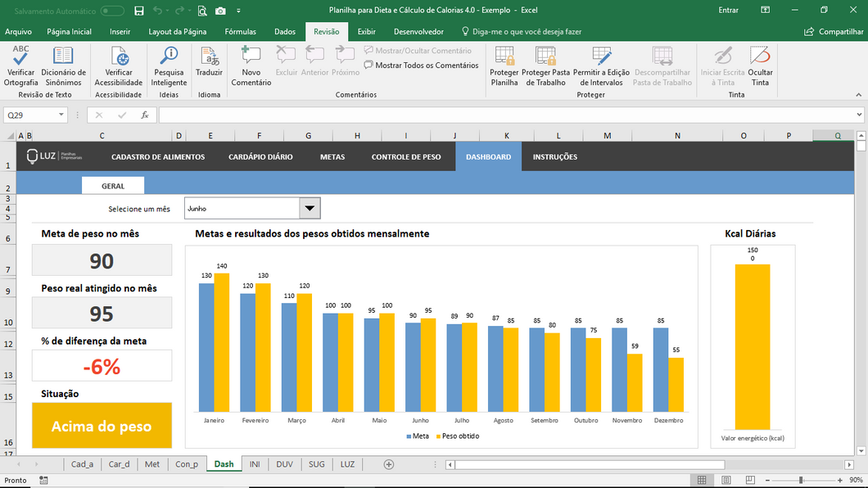The width and height of the screenshot is (868, 488).
Task: Open the Fórmulas ribbon tab
Action: tap(240, 31)
